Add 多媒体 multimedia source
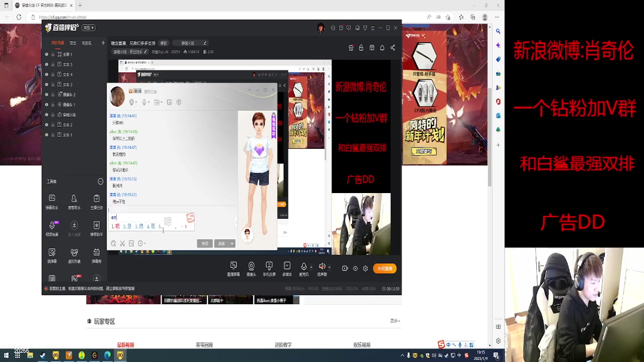The height and width of the screenshot is (362, 644). tap(287, 268)
